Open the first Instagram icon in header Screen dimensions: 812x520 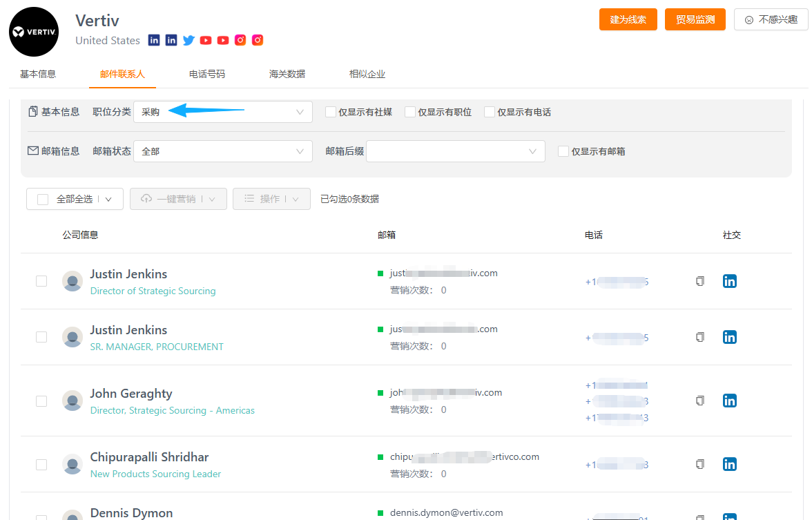240,40
